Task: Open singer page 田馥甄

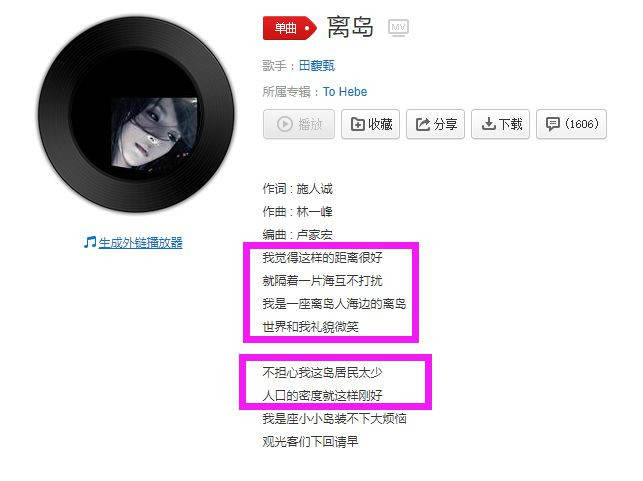Action: click(x=317, y=66)
